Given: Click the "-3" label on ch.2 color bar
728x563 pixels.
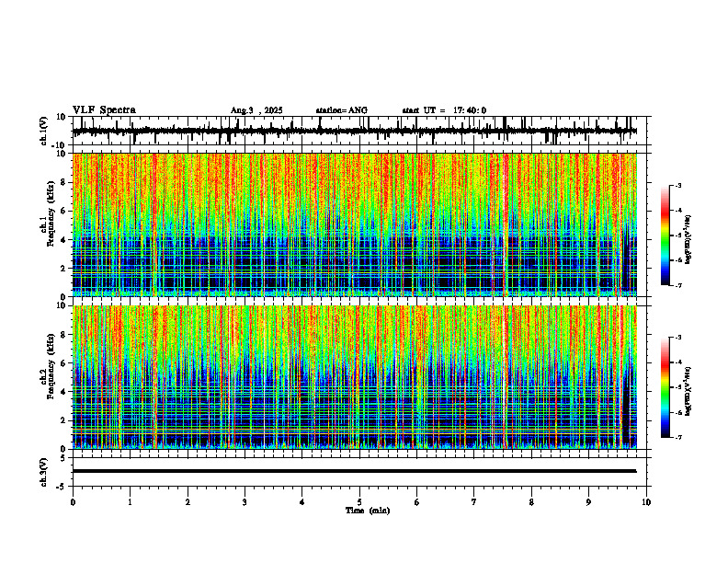Looking at the screenshot, I should (678, 338).
